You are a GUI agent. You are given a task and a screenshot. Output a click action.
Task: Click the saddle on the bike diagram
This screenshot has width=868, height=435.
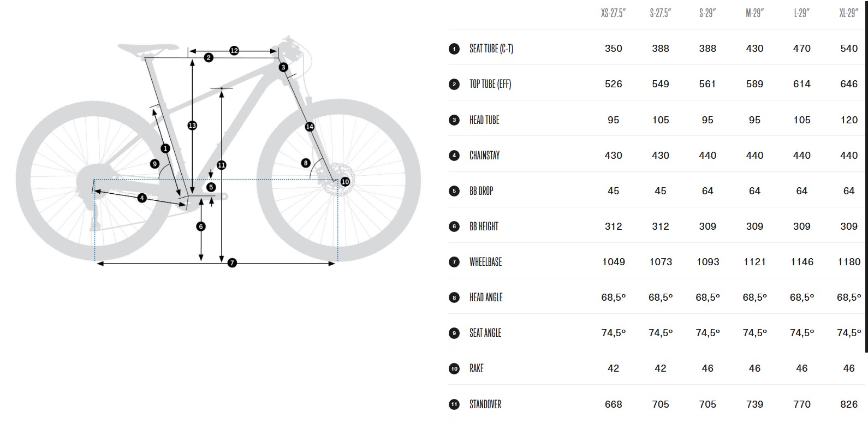tap(147, 50)
